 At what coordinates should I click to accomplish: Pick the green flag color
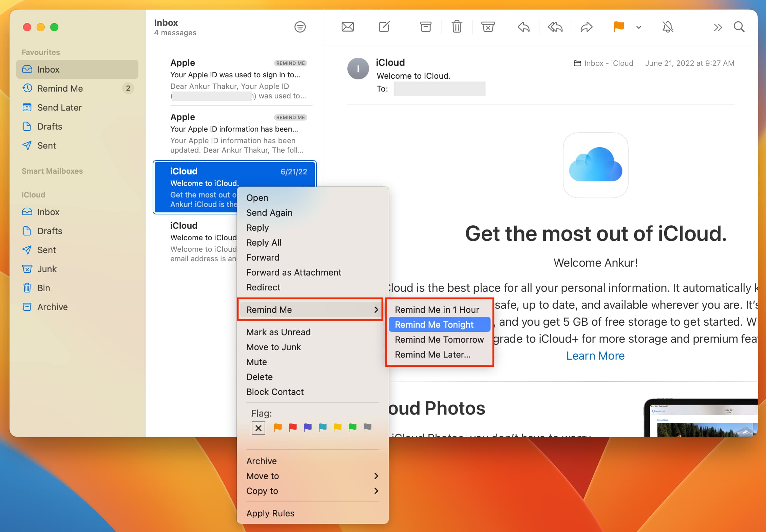point(352,427)
